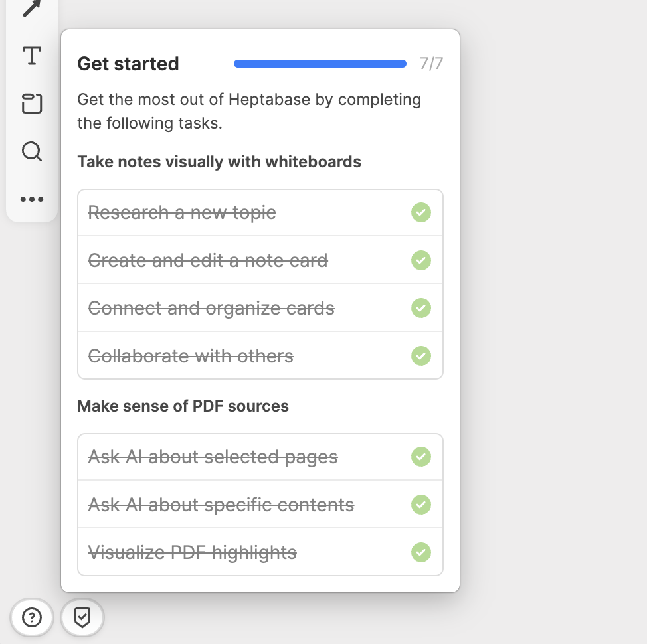Open the Research a new topic task row
Viewport: 647px width, 644px height.
182,212
